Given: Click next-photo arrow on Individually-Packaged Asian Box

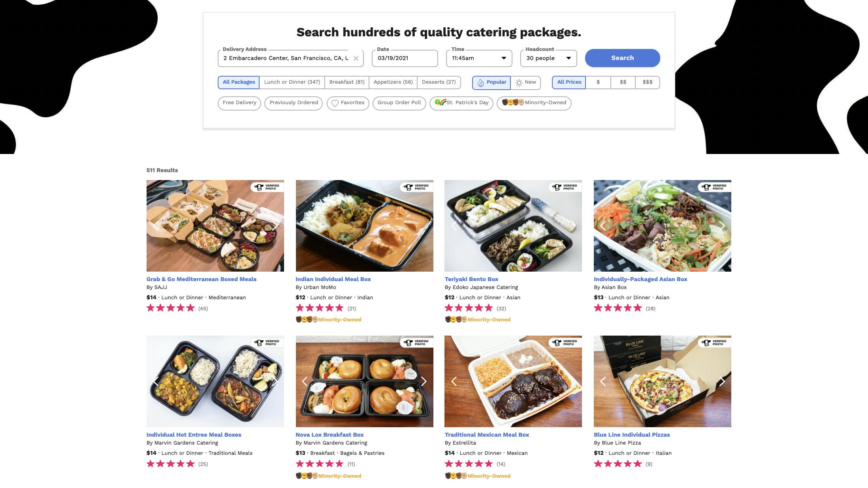Looking at the screenshot, I should 722,226.
